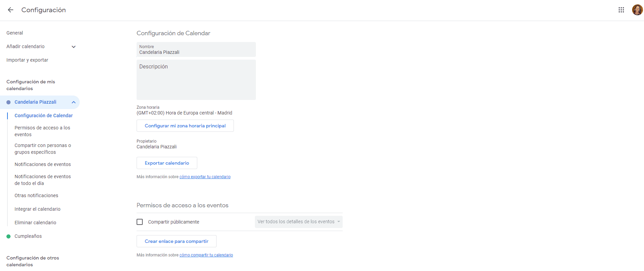Click into the Descripción text area
Screen dimensions: 644x271
point(196,80)
